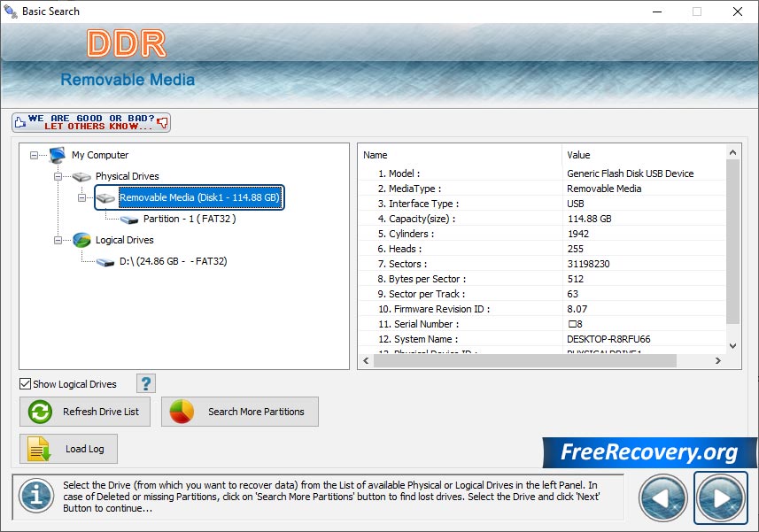Collapse the My Computer tree node
Screen dimensions: 759x532
pos(34,155)
